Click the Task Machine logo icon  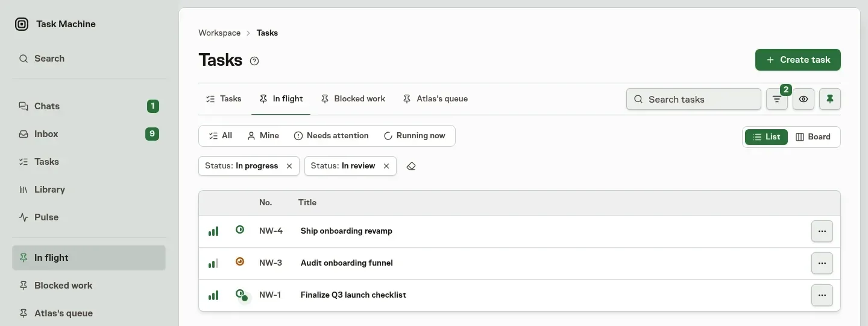(22, 24)
